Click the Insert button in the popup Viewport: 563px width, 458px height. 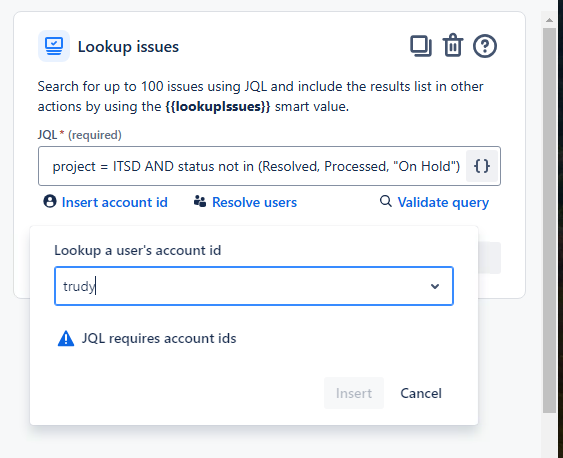(354, 393)
